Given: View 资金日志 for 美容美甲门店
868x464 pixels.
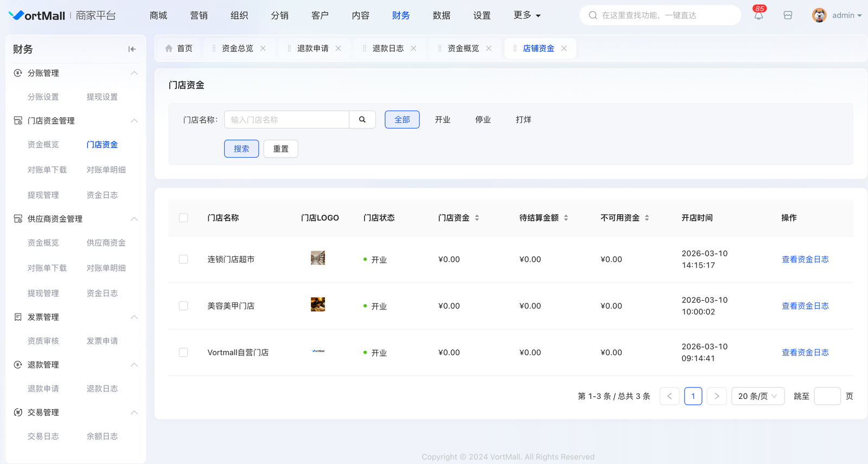Looking at the screenshot, I should point(805,306).
